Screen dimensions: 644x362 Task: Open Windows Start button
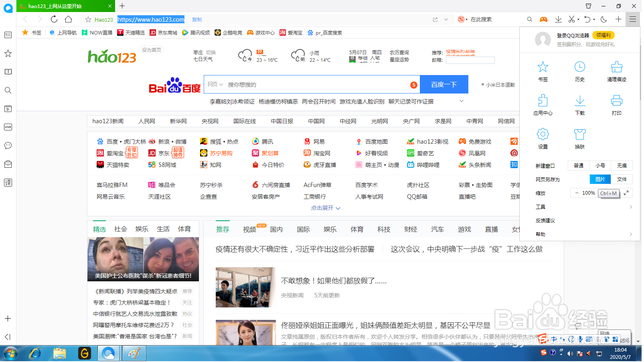coord(11,354)
